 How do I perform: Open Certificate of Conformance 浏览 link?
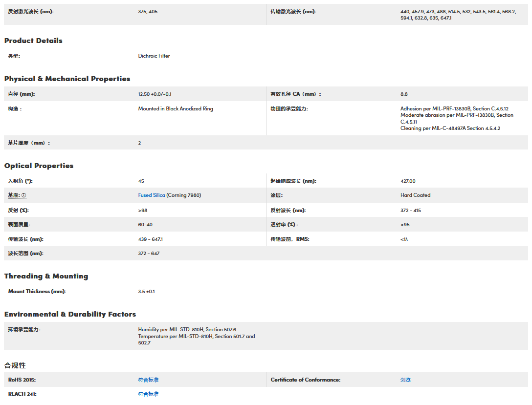pyautogui.click(x=405, y=380)
